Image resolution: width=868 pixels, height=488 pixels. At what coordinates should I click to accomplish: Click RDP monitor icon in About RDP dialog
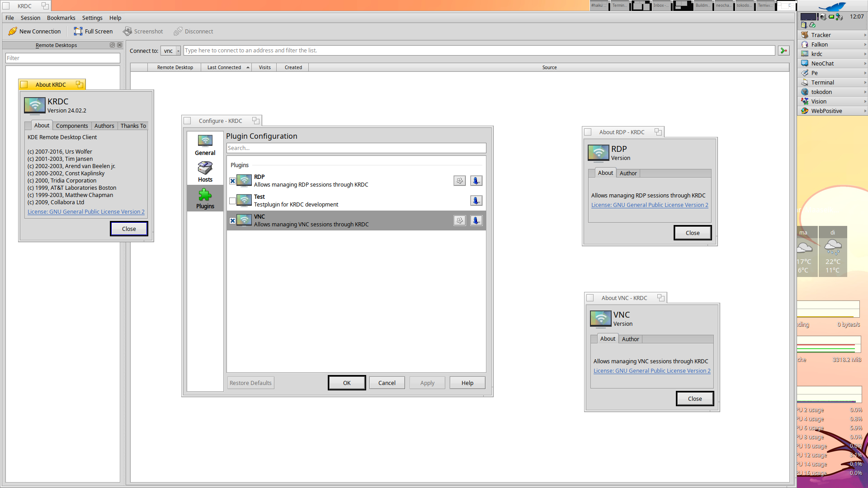[599, 153]
